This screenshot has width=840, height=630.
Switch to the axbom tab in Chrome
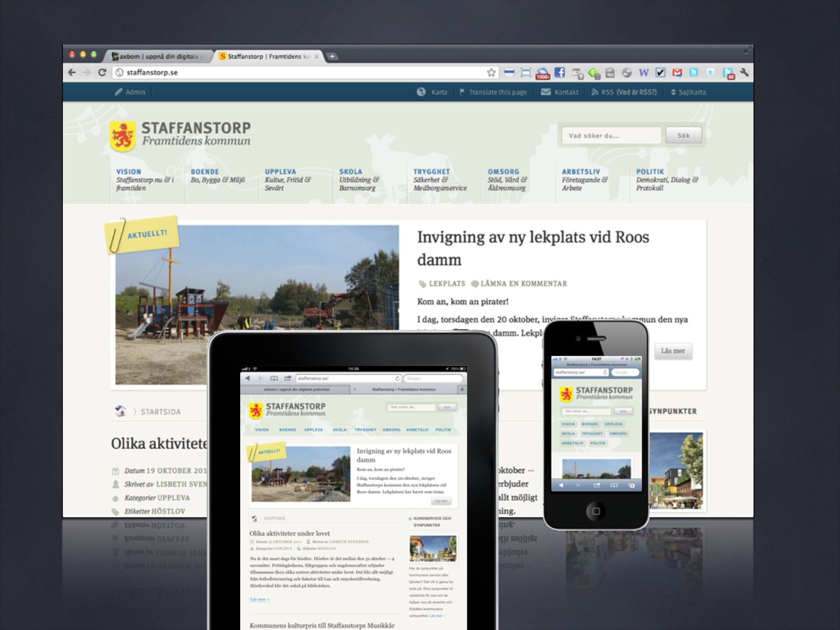[x=158, y=56]
